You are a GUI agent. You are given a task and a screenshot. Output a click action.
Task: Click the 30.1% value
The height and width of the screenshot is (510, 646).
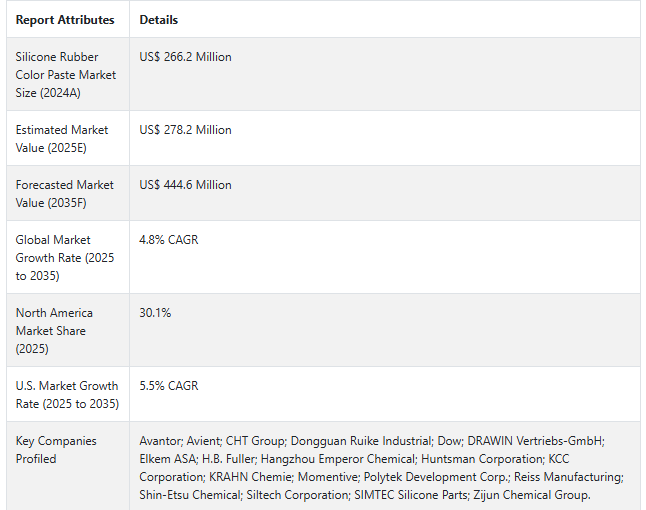tap(155, 313)
